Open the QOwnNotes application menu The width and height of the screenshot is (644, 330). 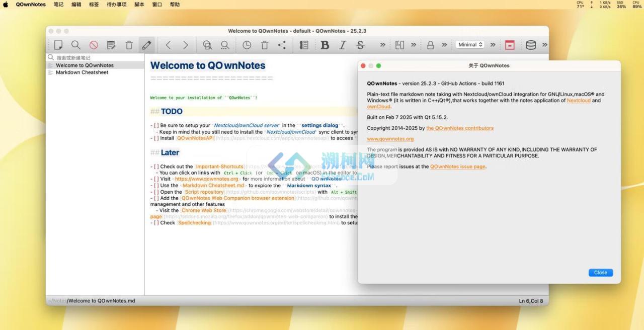point(31,5)
